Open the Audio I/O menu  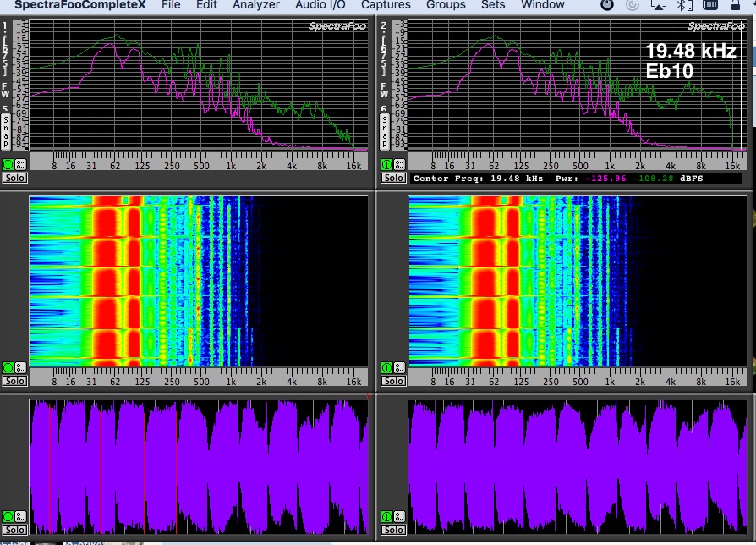319,5
